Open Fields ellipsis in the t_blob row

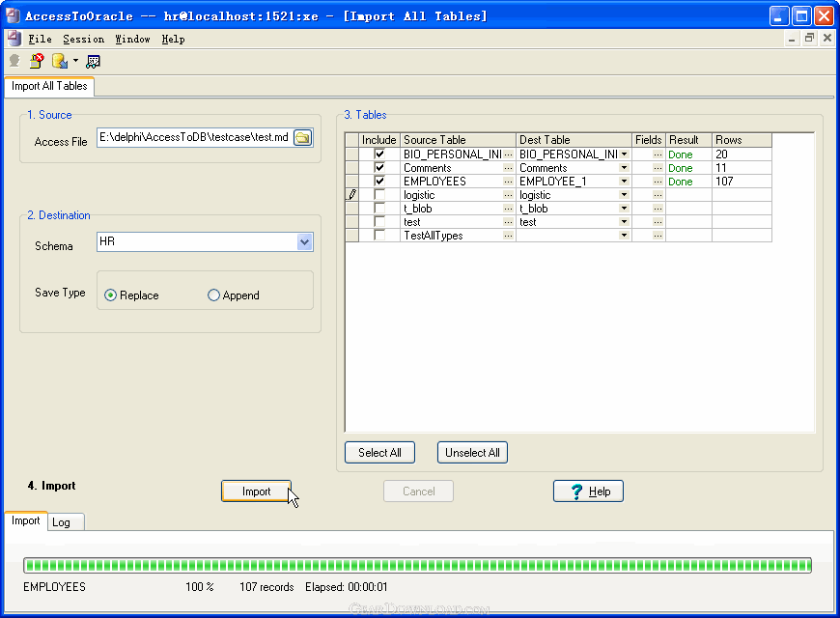[658, 209]
